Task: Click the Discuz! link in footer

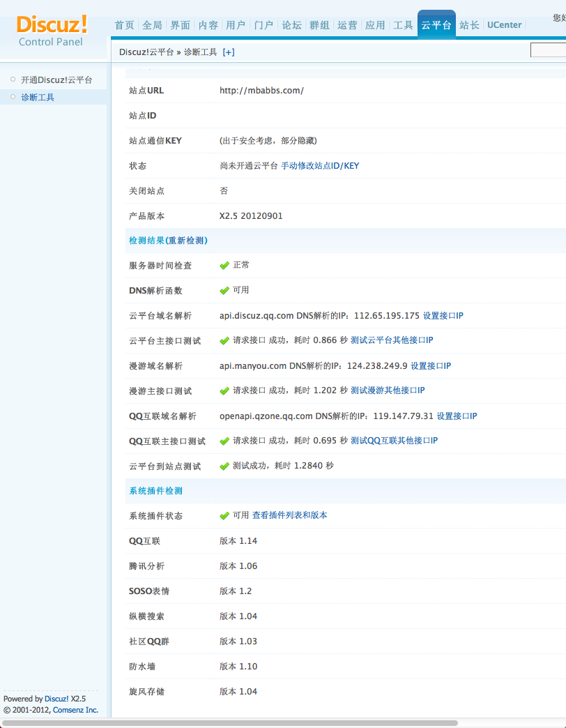Action: tap(56, 699)
